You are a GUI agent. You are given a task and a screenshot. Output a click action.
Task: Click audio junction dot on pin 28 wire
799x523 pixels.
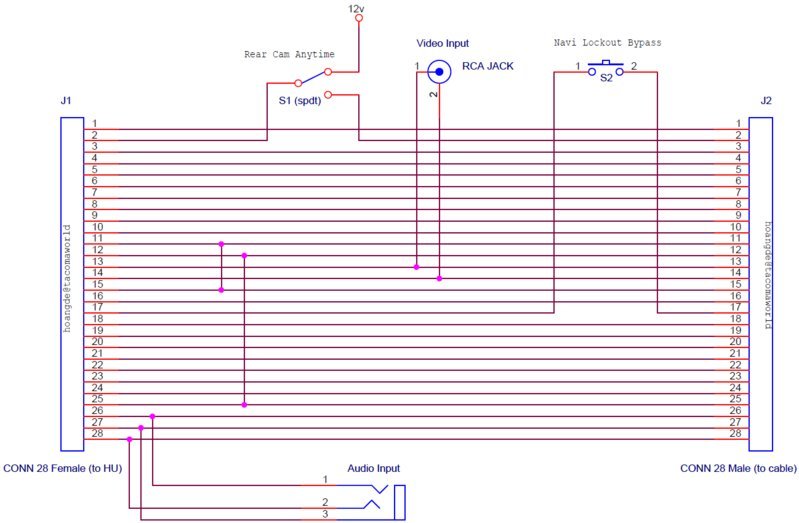tap(129, 439)
